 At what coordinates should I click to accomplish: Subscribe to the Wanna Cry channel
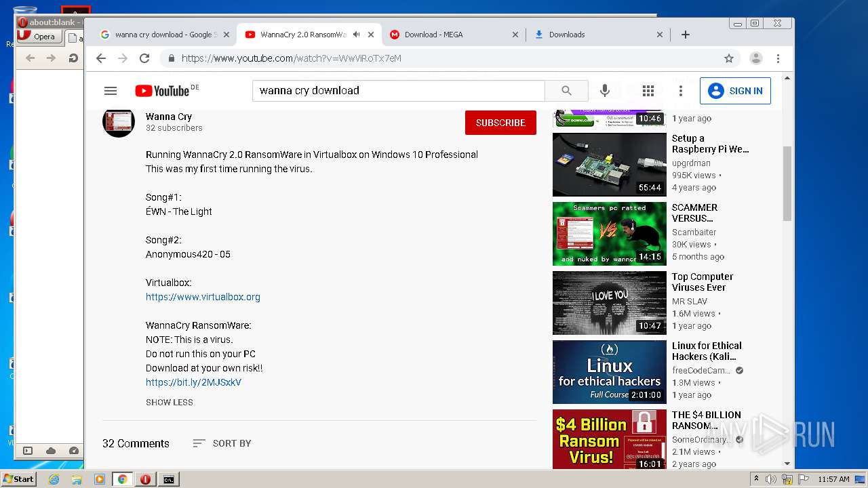pyautogui.click(x=500, y=123)
